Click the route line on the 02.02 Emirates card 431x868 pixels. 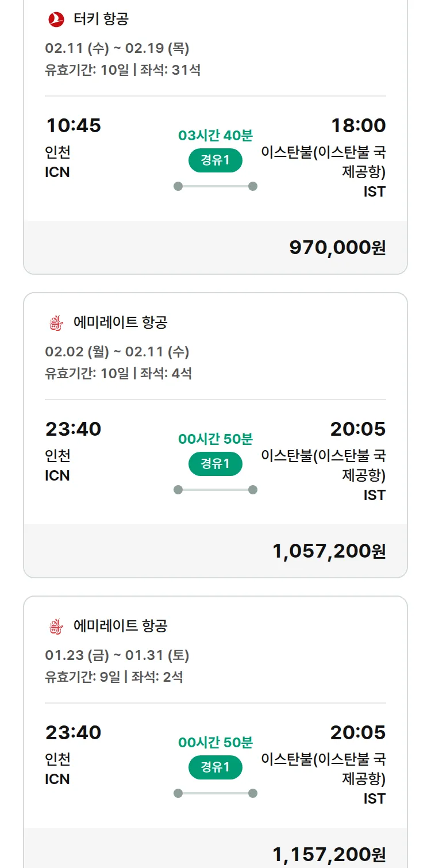[215, 490]
